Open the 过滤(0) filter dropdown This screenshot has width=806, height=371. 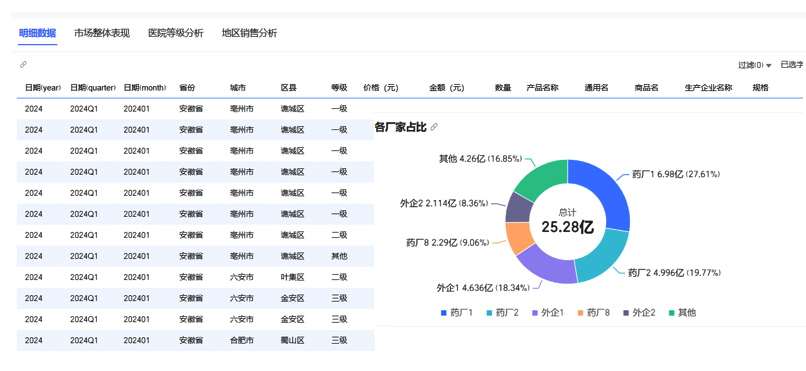coord(755,65)
